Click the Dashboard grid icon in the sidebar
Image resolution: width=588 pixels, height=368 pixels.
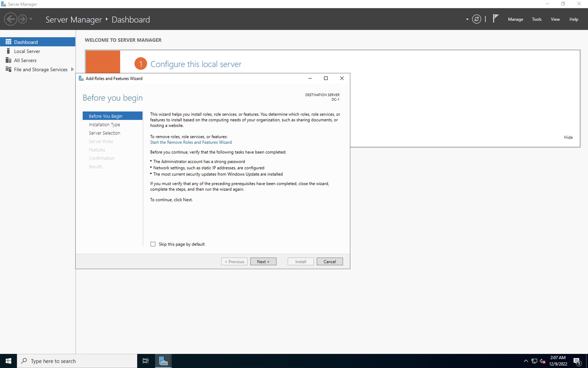(9, 42)
